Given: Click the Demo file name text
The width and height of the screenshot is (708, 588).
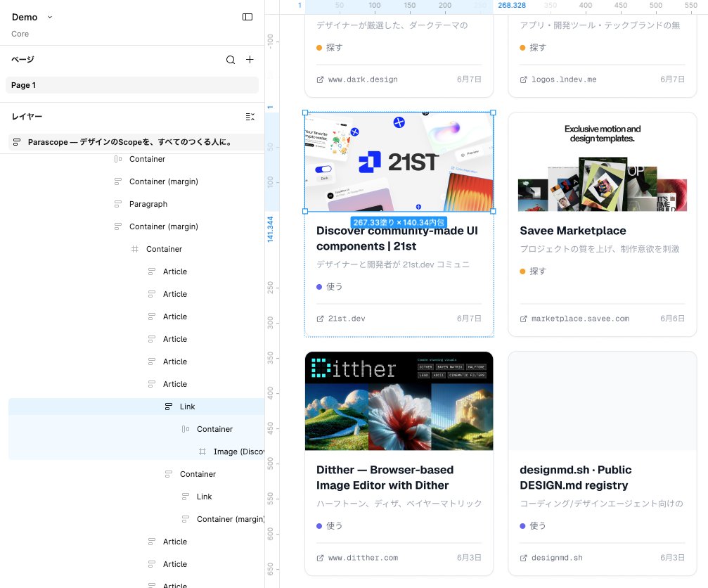Looking at the screenshot, I should click(25, 17).
